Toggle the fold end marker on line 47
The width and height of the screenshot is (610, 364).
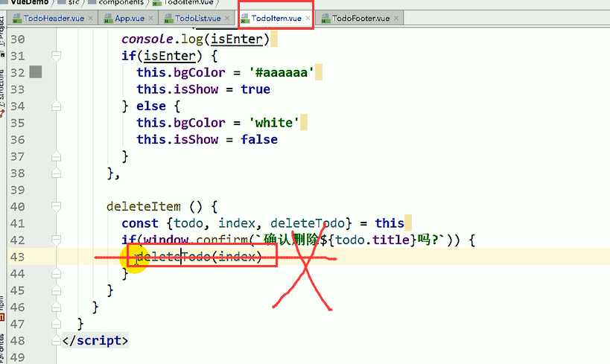coord(56,324)
